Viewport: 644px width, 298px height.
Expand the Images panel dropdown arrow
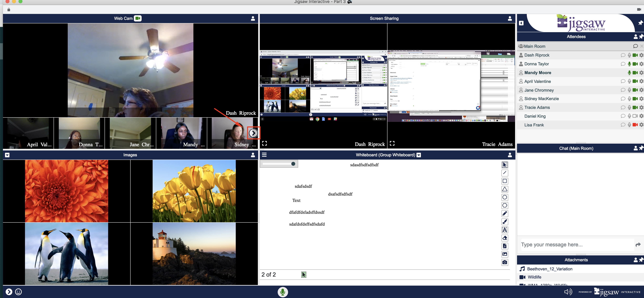[7, 155]
